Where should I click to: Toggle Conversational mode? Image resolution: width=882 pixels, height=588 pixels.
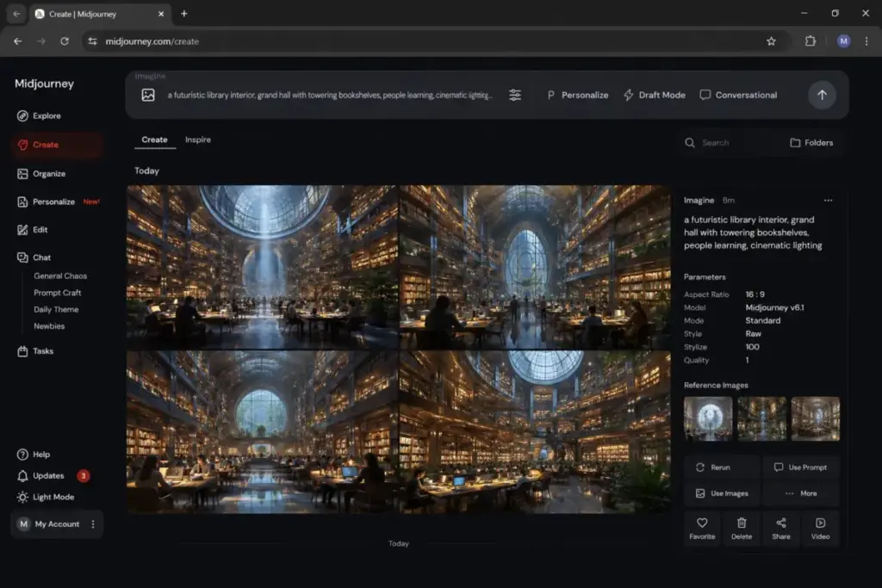pyautogui.click(x=738, y=95)
